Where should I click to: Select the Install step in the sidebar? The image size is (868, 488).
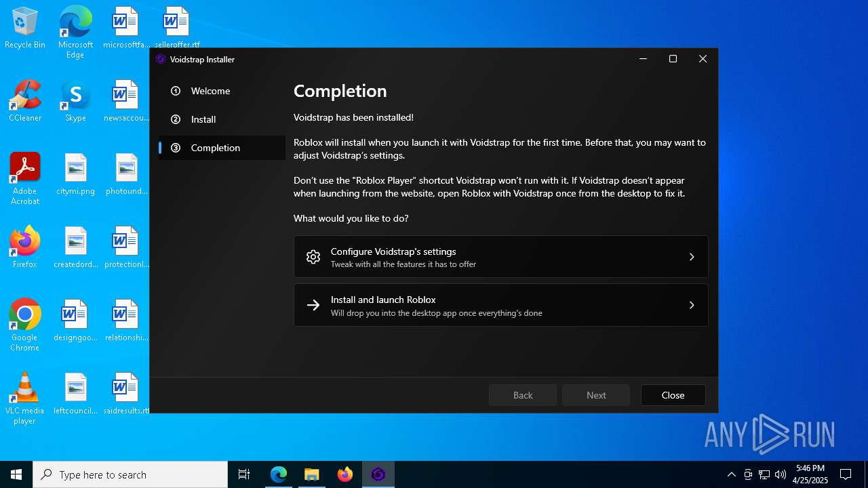tap(222, 119)
